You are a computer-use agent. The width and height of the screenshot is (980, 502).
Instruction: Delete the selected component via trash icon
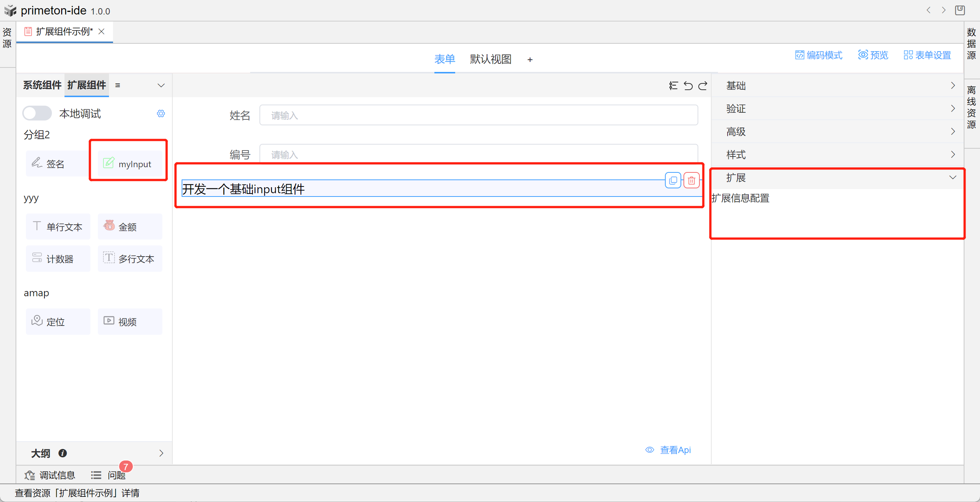tap(691, 181)
